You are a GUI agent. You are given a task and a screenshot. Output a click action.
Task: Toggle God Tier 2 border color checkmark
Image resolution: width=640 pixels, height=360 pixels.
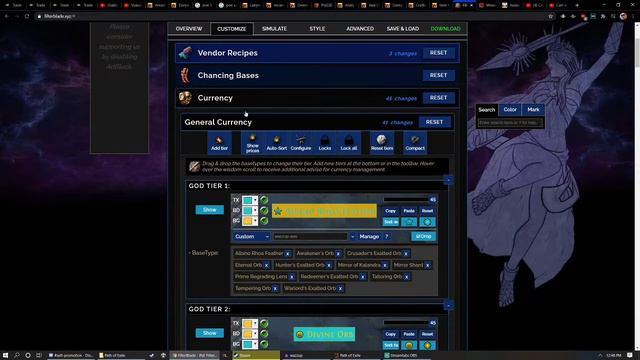pyautogui.click(x=264, y=334)
